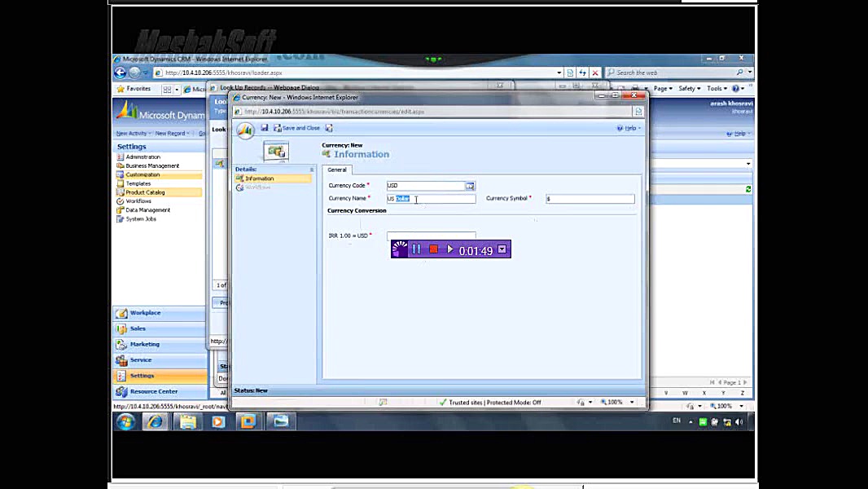868x489 pixels.
Task: Click the Currency Symbol field
Action: pos(590,199)
